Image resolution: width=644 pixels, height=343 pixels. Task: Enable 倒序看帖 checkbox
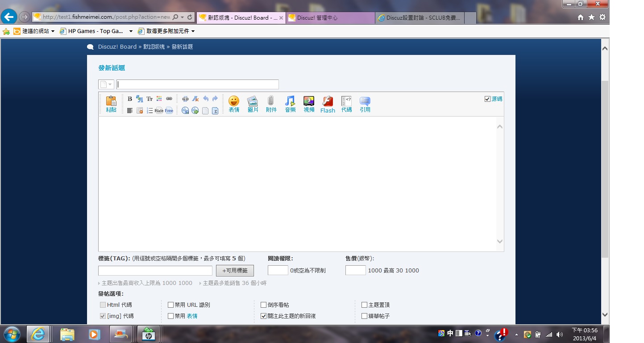[x=263, y=305]
